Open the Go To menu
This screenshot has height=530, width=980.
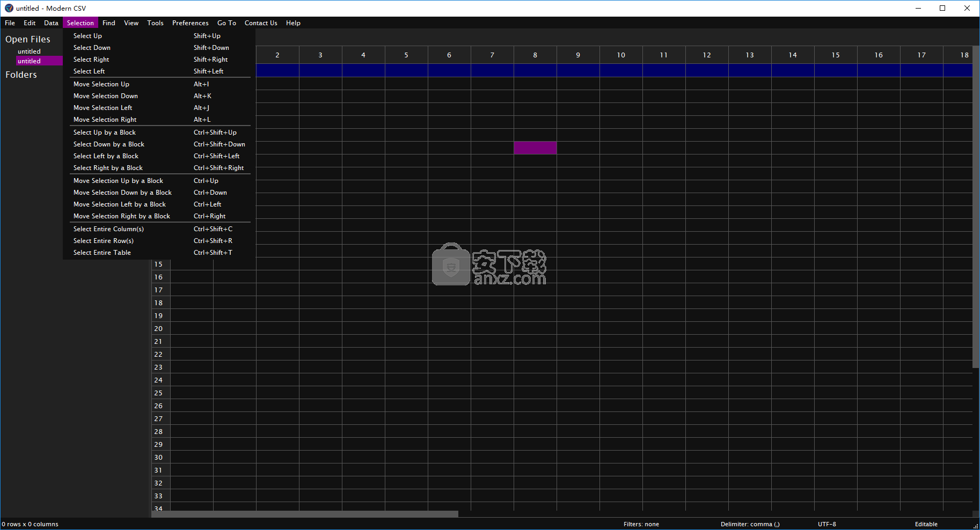click(x=226, y=23)
